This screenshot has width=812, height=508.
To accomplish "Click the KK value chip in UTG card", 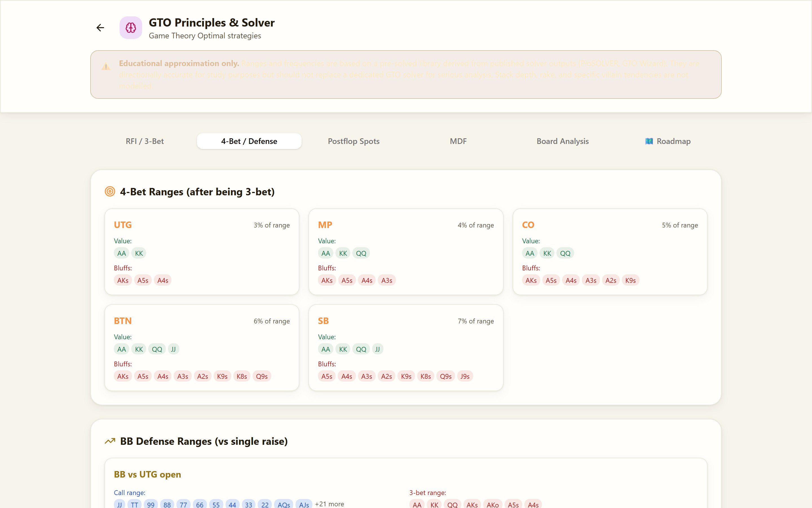I will 139,253.
